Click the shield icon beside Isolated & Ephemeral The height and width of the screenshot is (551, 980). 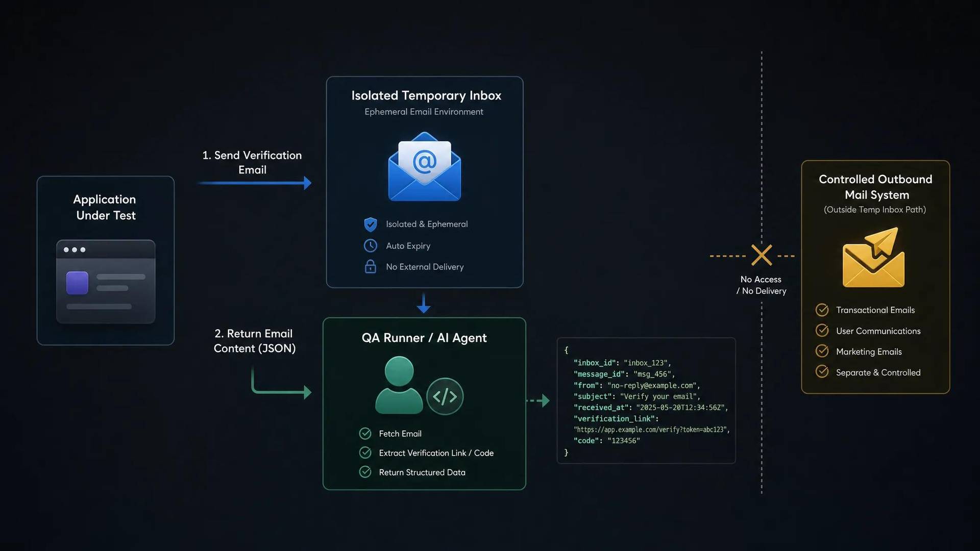(x=371, y=224)
